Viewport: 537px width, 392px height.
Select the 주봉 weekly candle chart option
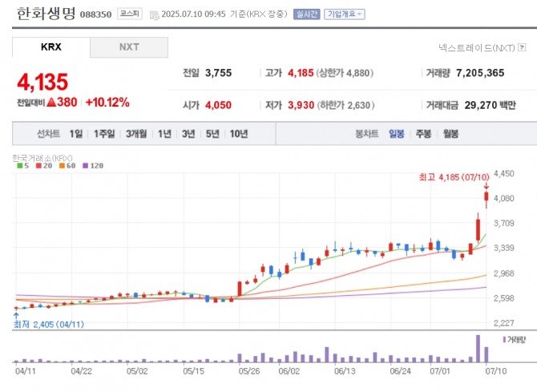423,134
